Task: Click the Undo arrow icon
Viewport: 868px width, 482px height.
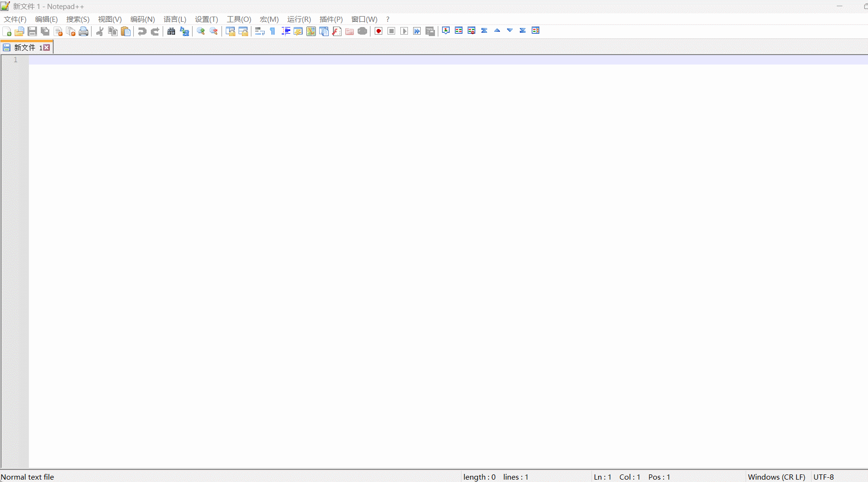Action: [142, 31]
